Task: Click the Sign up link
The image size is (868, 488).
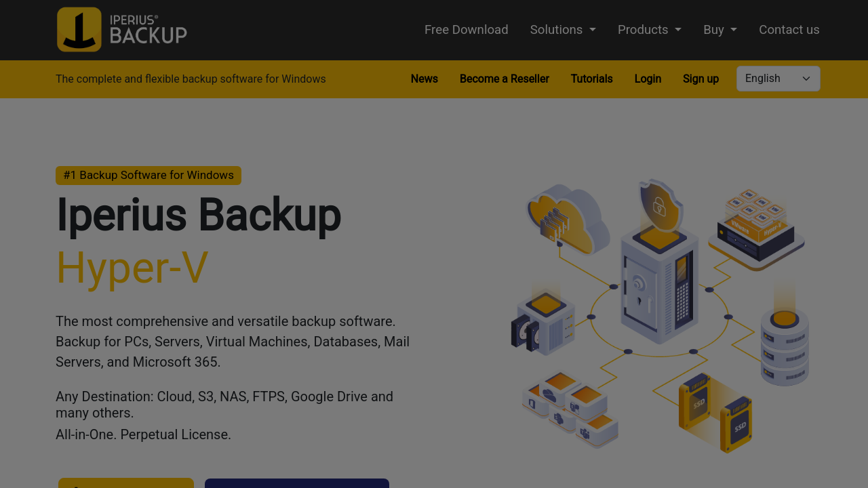Action: click(701, 79)
